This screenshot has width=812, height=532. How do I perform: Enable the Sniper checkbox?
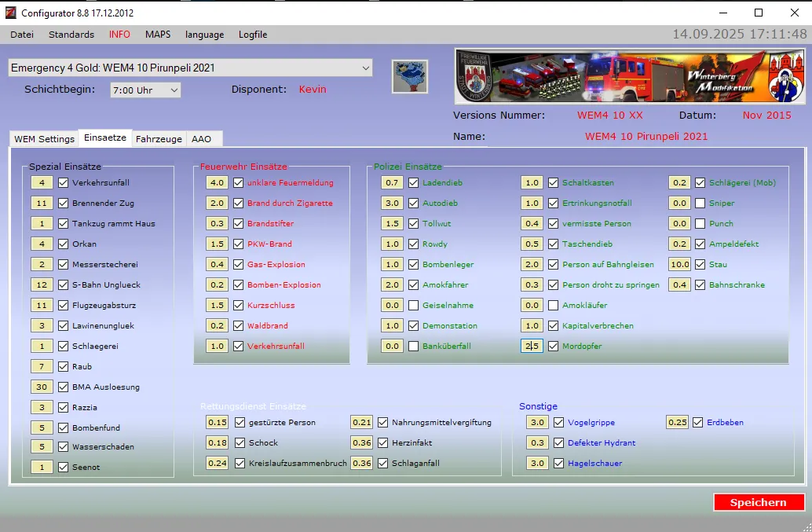(x=700, y=203)
